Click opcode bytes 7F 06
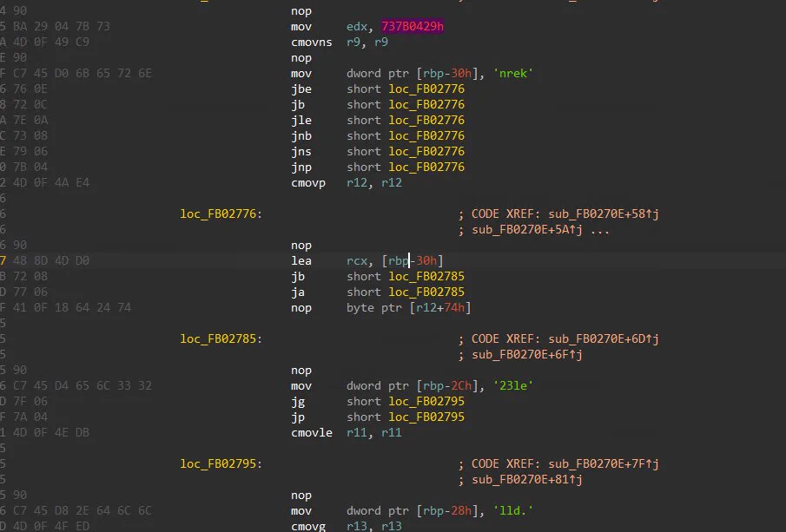Image resolution: width=786 pixels, height=532 pixels. point(30,402)
